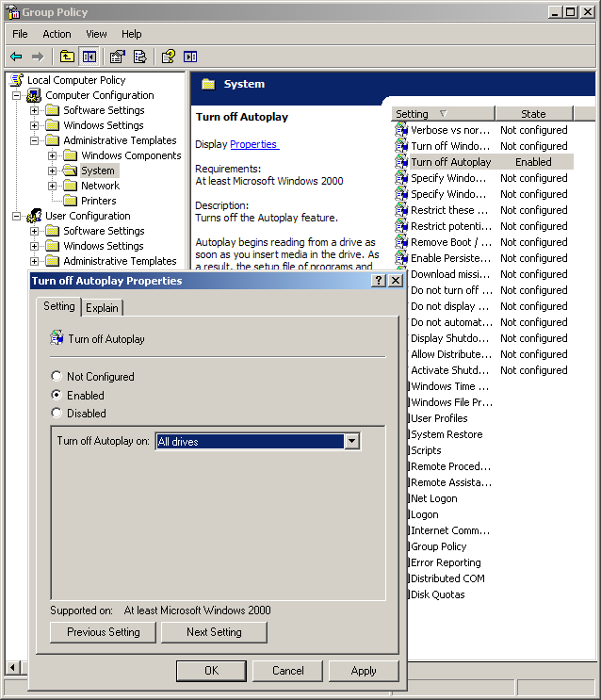Screen dimensions: 601x700
Task: Click the Export List toolbar icon
Action: 140,57
